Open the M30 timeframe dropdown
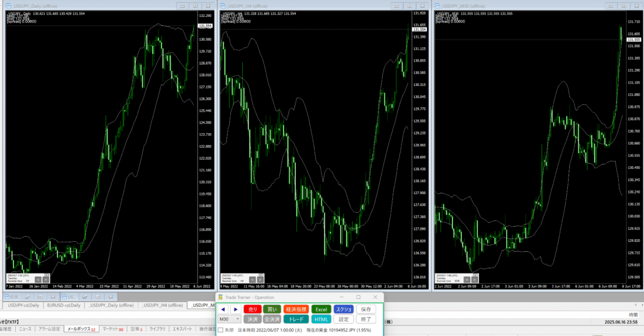 (229, 319)
